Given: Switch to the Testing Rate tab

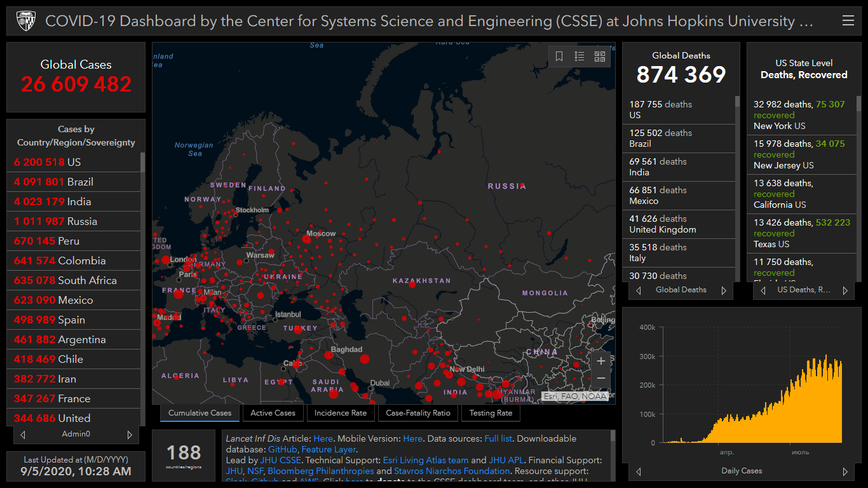Looking at the screenshot, I should point(491,413).
